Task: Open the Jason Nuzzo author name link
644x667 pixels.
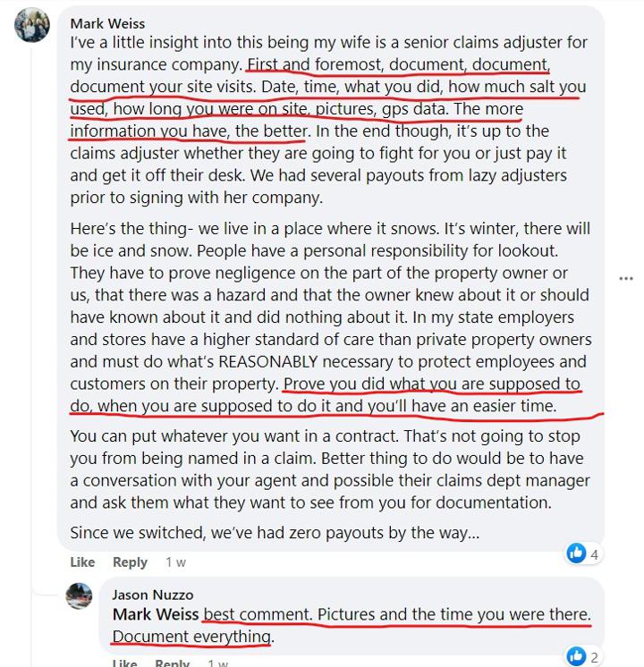Action: (x=152, y=595)
